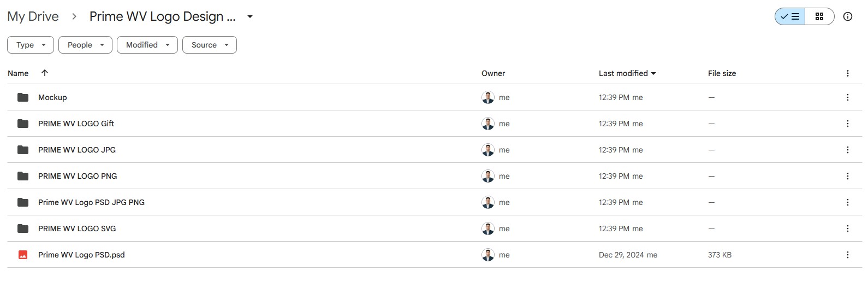Image resolution: width=868 pixels, height=287 pixels.
Task: Open the People filter dropdown
Action: [85, 45]
